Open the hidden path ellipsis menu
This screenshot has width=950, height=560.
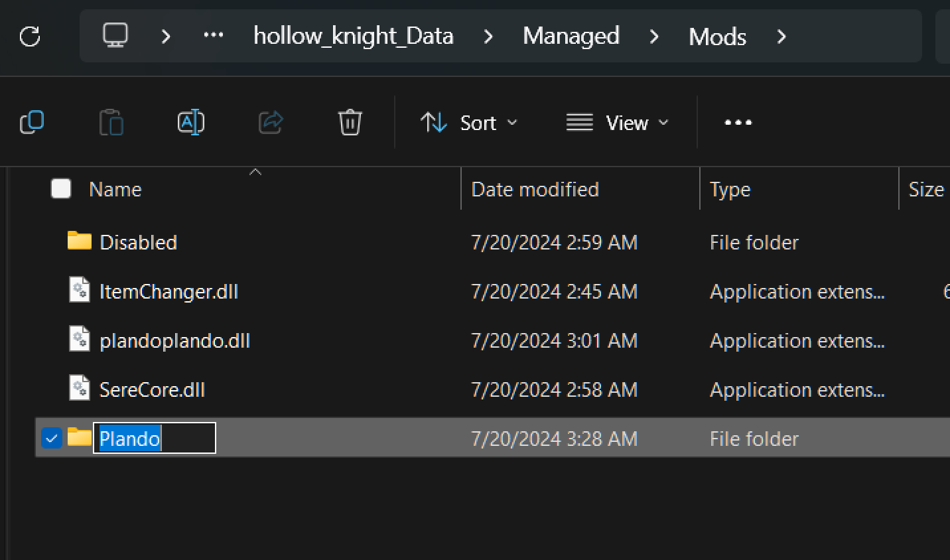tap(213, 35)
